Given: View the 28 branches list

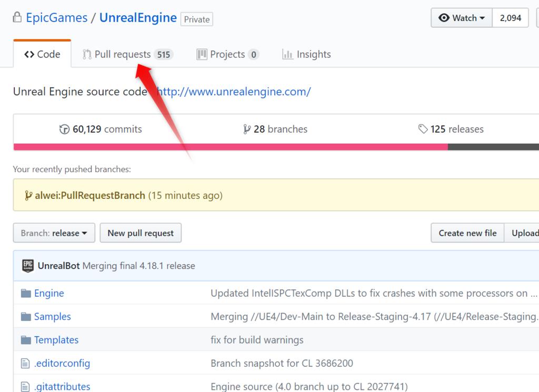Looking at the screenshot, I should click(275, 129).
